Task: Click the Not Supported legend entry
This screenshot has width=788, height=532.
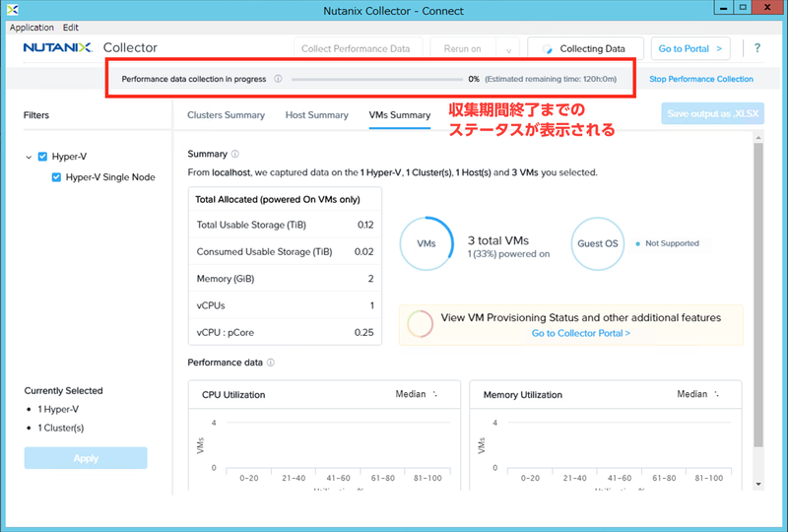Action: (x=668, y=243)
